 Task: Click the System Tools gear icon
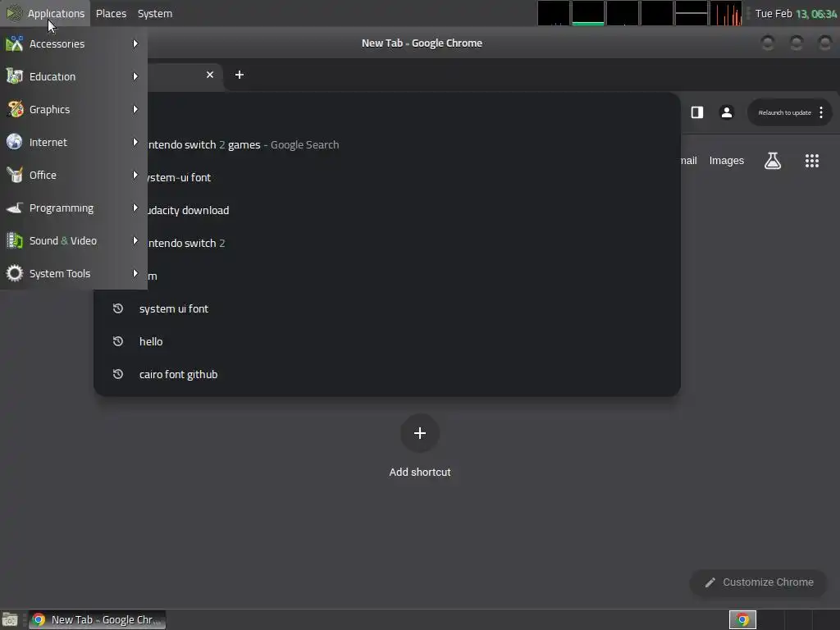click(x=15, y=273)
